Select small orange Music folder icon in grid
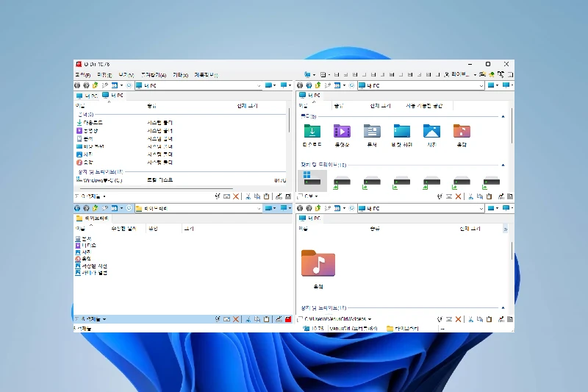The height and width of the screenshot is (392, 588). coord(462,132)
